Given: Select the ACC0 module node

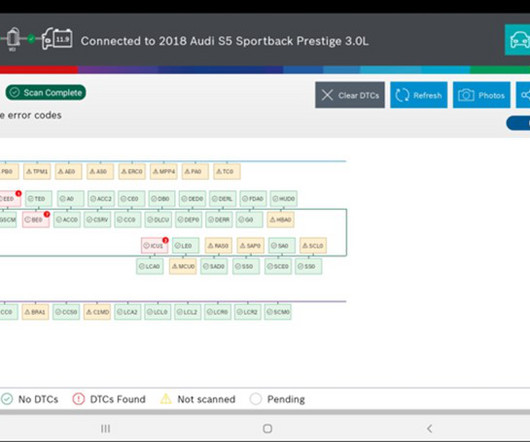Looking at the screenshot, I should (67, 220).
